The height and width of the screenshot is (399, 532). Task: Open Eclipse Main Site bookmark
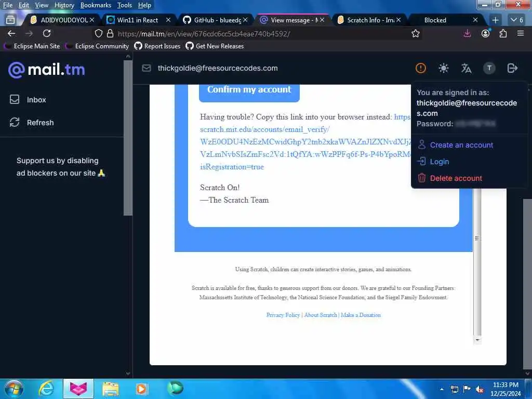click(x=32, y=46)
